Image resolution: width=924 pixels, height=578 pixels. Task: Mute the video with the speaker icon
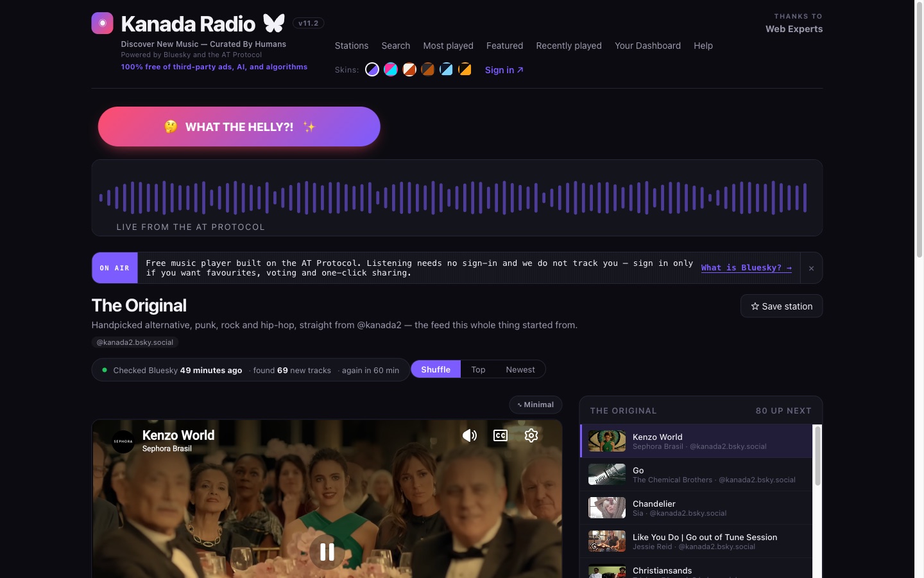(470, 435)
